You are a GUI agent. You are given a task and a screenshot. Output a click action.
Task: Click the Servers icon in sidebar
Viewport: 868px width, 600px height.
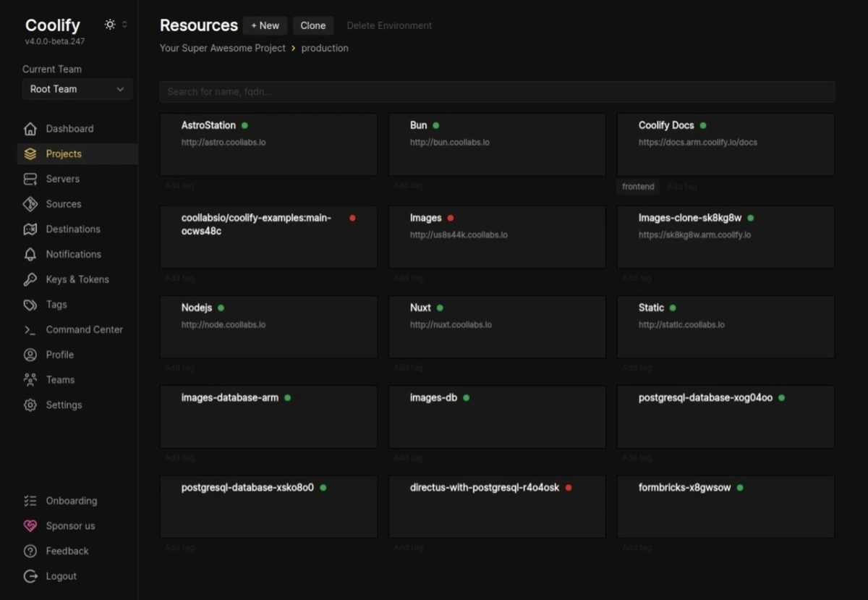[x=30, y=179]
